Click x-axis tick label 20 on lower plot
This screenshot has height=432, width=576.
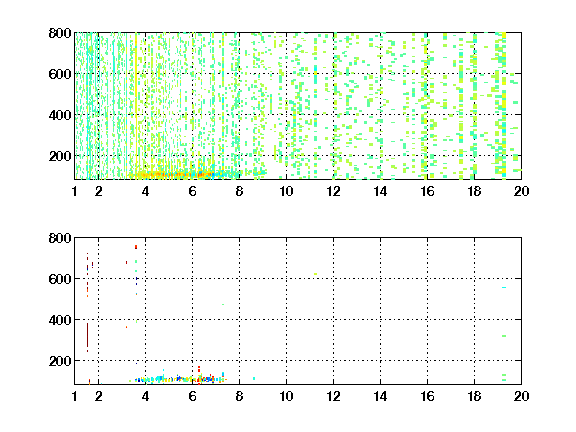tap(521, 396)
